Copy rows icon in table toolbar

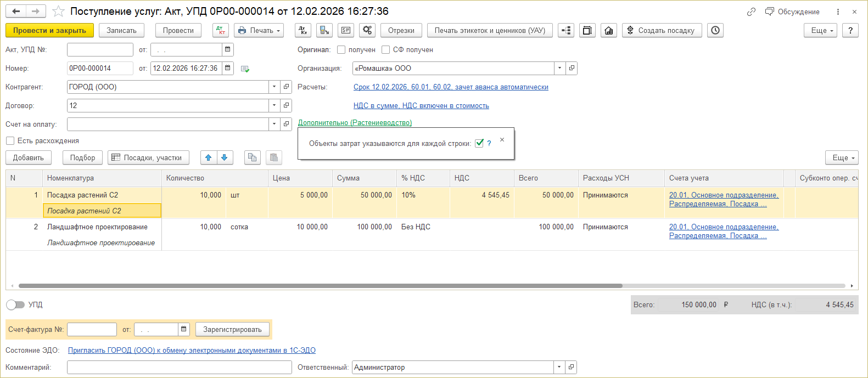[252, 157]
